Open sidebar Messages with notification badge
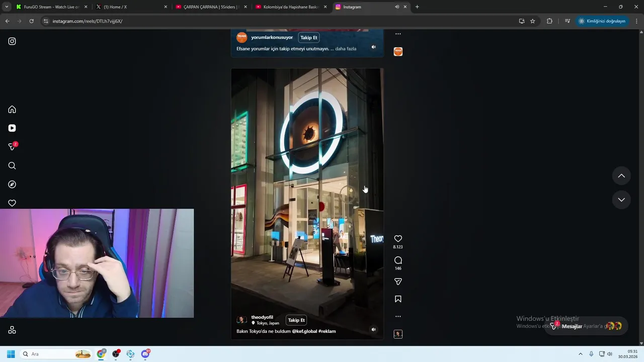This screenshot has height=362, width=644. (13, 146)
